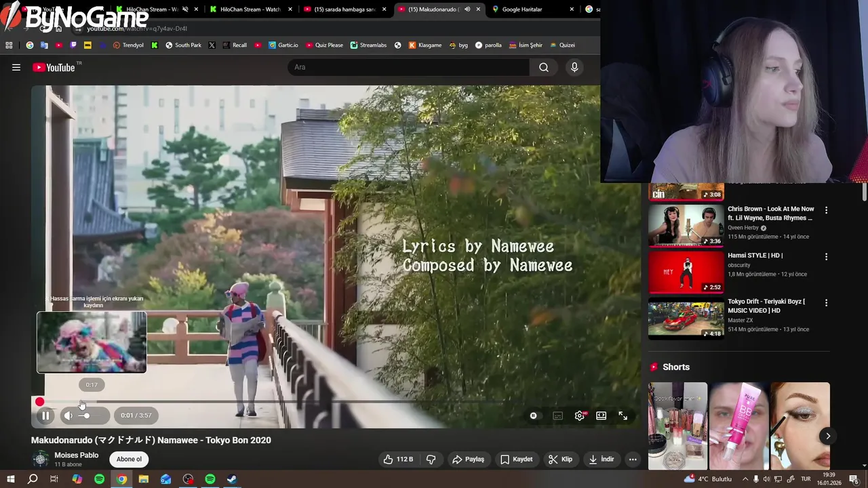Toggle subtitles in the player
The width and height of the screenshot is (868, 488).
[x=557, y=415]
